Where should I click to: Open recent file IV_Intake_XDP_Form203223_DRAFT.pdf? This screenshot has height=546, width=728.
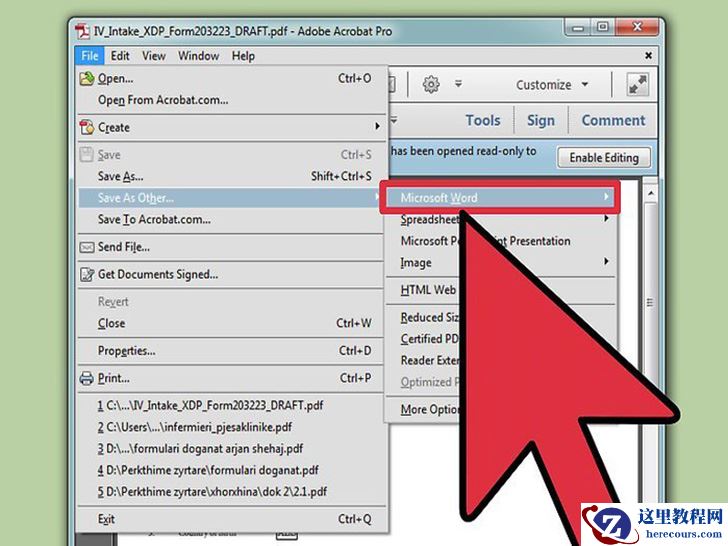(x=232, y=405)
